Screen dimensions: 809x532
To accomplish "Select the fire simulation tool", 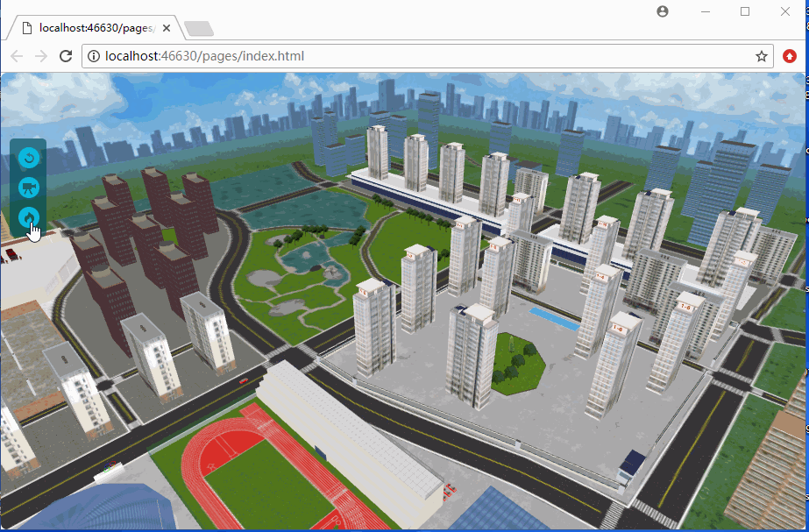I will tap(29, 218).
